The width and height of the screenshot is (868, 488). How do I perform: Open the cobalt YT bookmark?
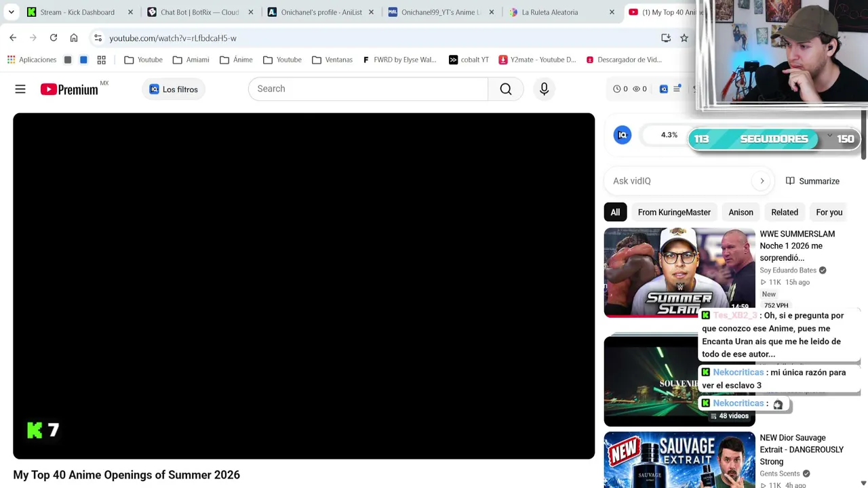(x=469, y=60)
